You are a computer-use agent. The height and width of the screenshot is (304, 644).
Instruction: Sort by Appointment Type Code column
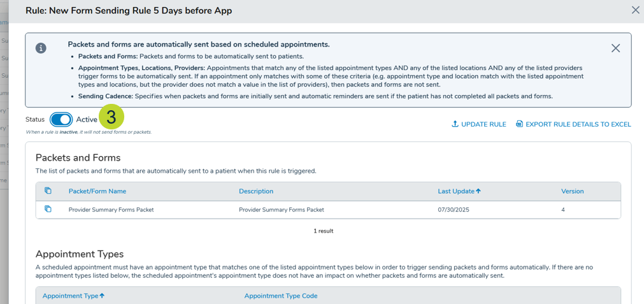(x=280, y=296)
